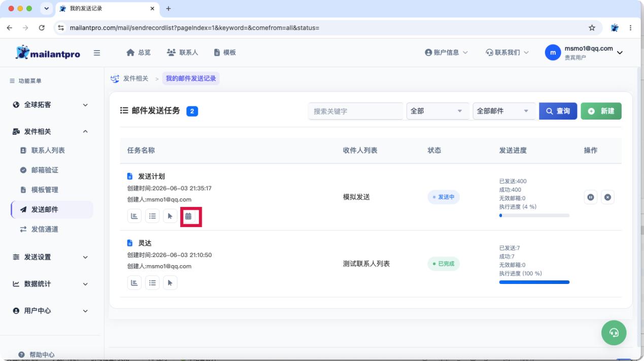The image size is (644, 361).
Task: Click 测试联系人列表 recipient list cell
Action: pyautogui.click(x=366, y=264)
